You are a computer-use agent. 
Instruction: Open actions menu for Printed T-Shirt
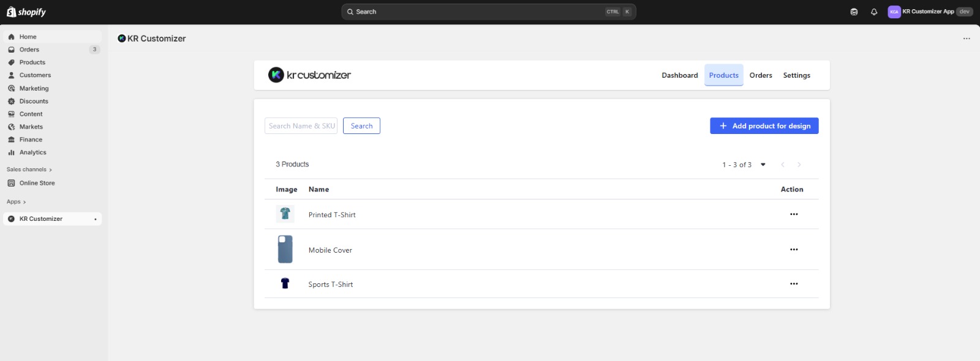tap(794, 214)
